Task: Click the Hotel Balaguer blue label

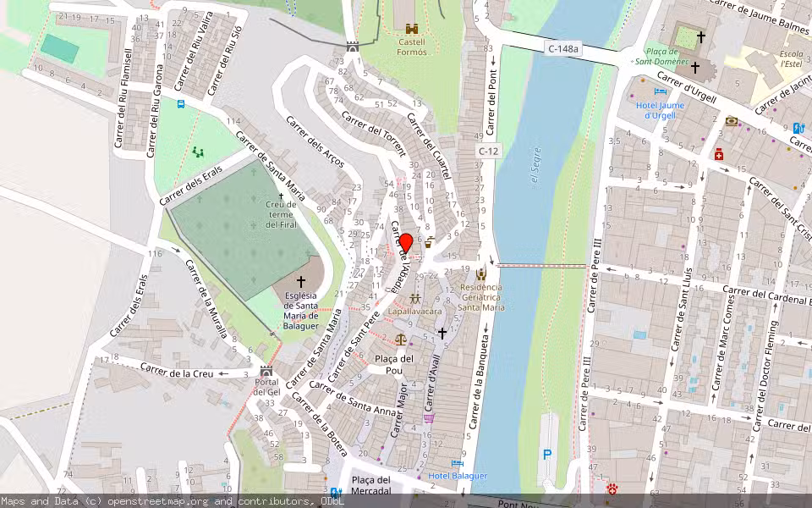Action: [458, 476]
